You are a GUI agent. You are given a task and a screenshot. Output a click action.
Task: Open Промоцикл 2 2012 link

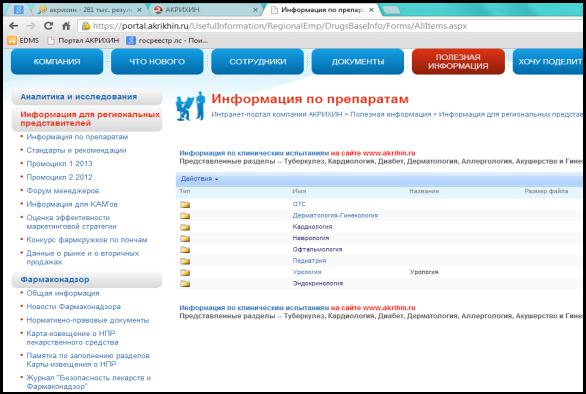coord(59,177)
